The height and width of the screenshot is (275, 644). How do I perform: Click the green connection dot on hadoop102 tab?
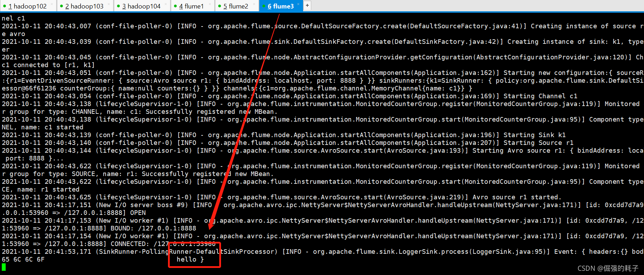5,6
